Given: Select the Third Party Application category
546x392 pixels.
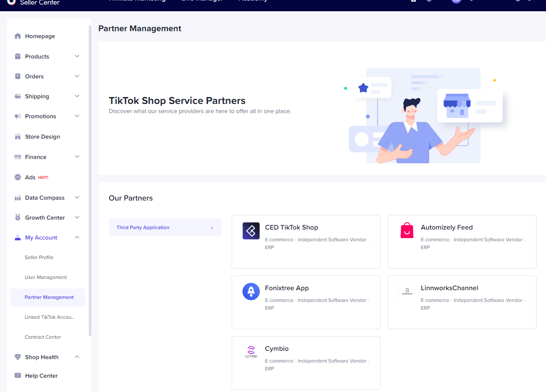Looking at the screenshot, I should pyautogui.click(x=165, y=227).
